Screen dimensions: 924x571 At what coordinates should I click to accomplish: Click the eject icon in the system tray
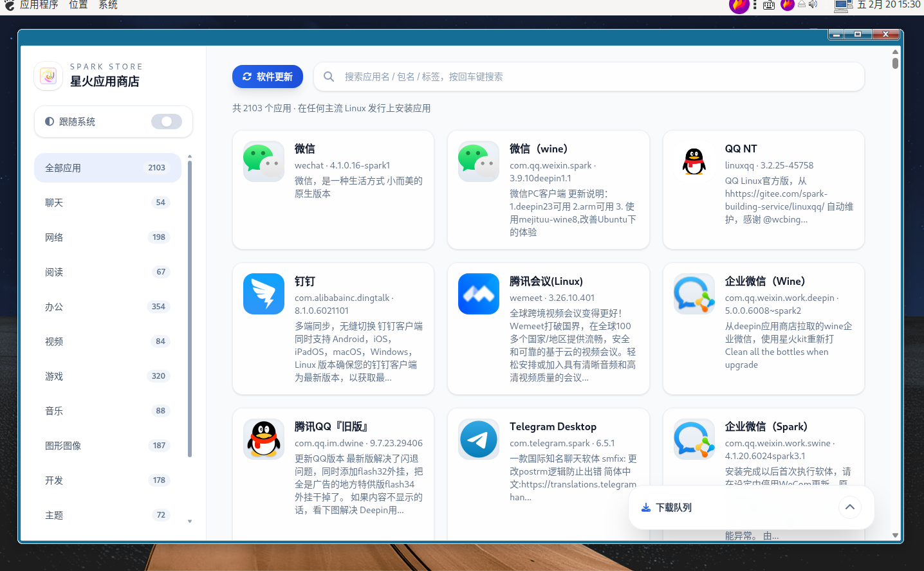tap(802, 5)
